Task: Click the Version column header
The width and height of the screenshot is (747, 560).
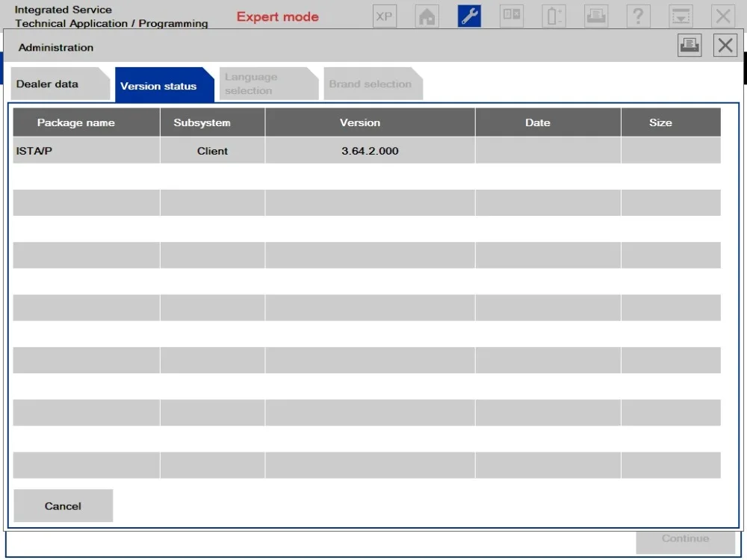Action: click(370, 122)
